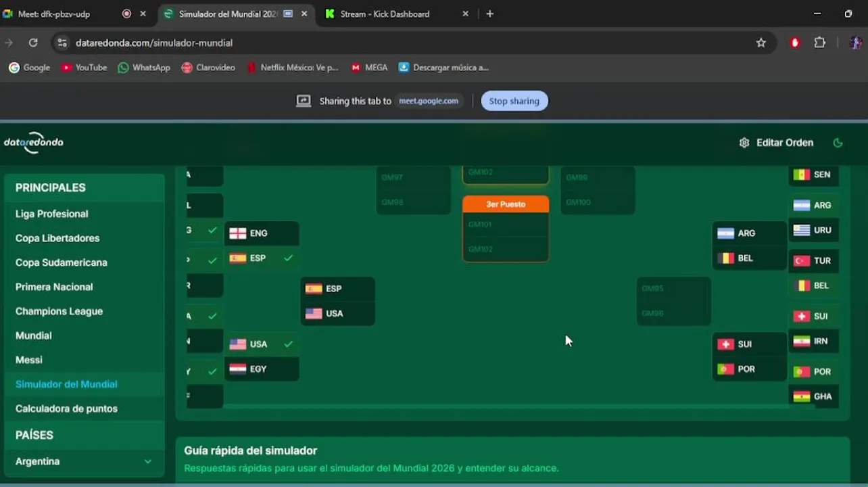Open the site information icon in address bar
This screenshot has height=487, width=868.
coord(62,43)
